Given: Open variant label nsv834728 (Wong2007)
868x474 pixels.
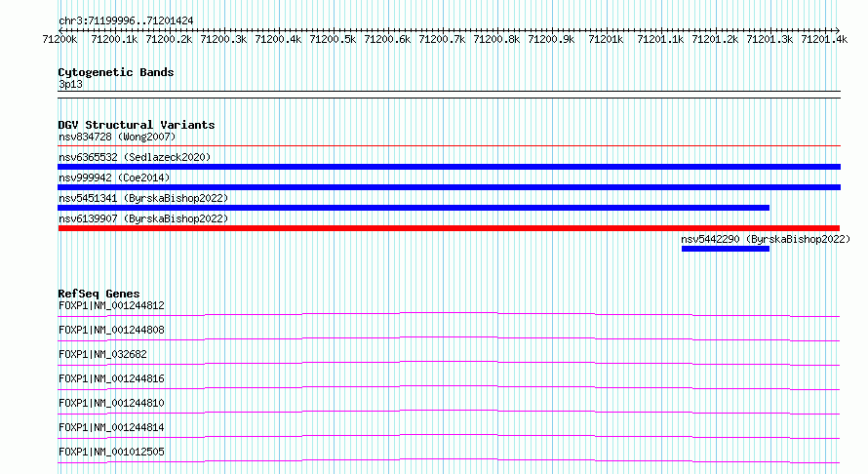Looking at the screenshot, I should tap(117, 137).
